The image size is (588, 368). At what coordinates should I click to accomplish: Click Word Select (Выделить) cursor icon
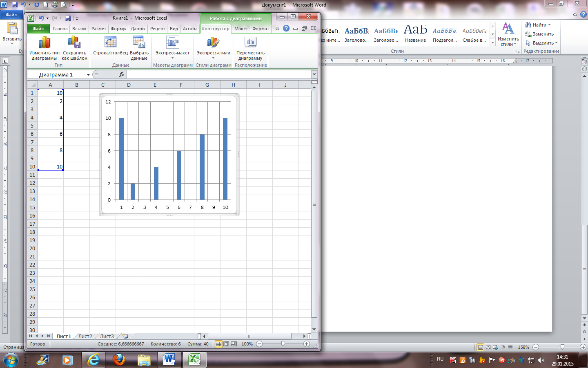coord(528,43)
